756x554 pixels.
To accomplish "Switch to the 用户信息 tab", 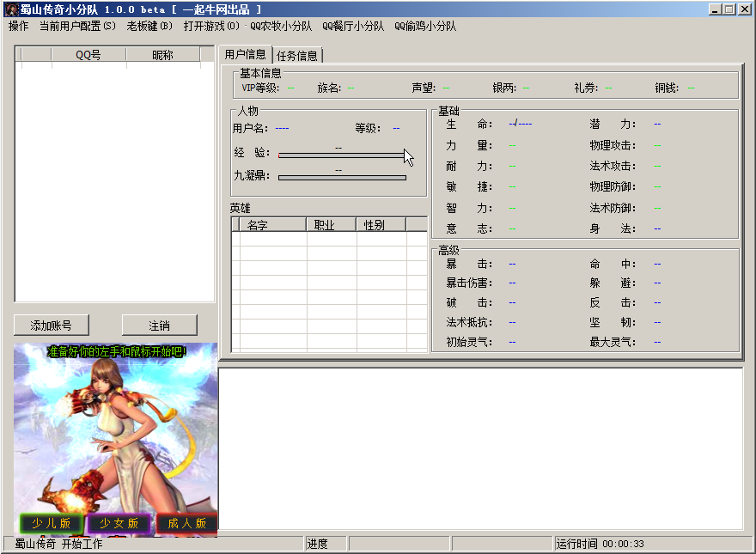I will pyautogui.click(x=246, y=54).
